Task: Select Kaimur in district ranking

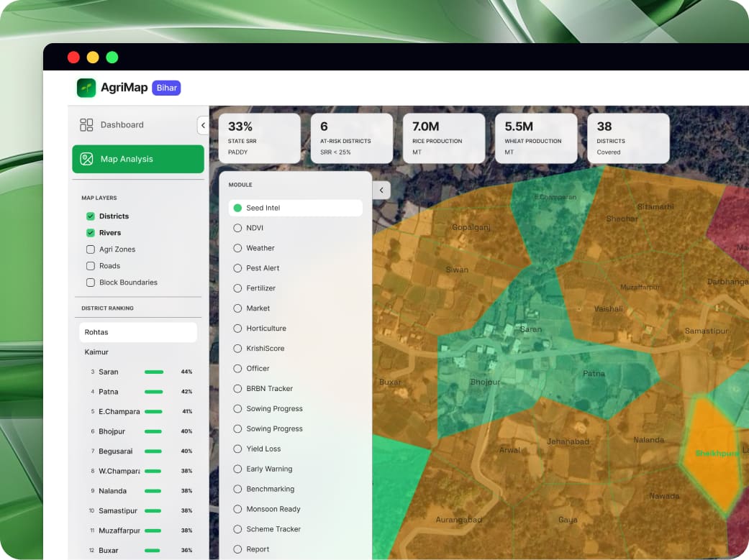Action: 138,352
